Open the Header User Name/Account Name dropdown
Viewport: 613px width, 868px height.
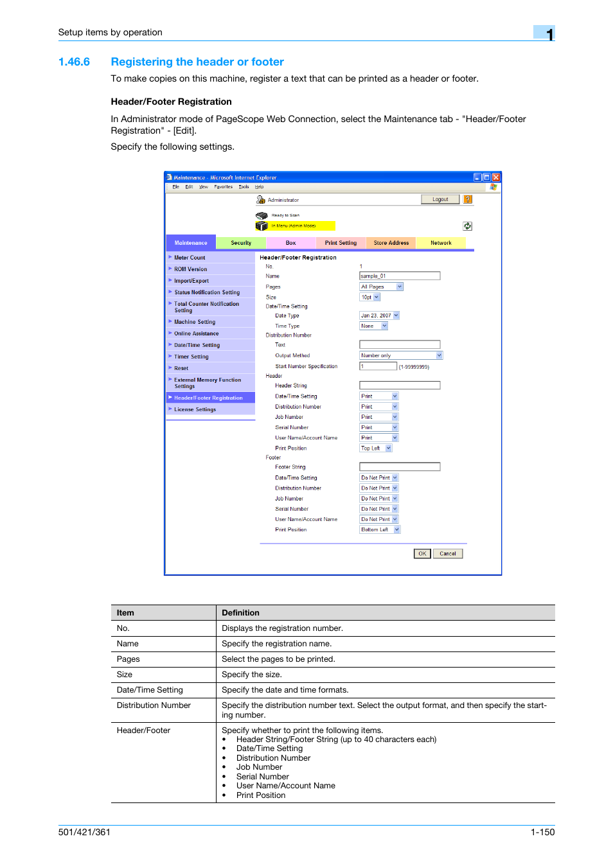[379, 438]
